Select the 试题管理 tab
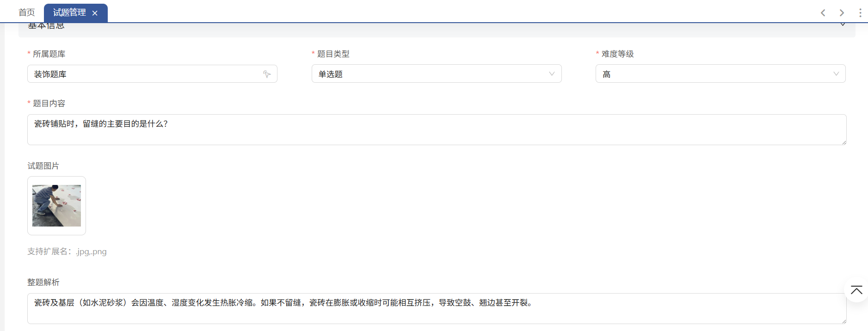 (x=69, y=12)
